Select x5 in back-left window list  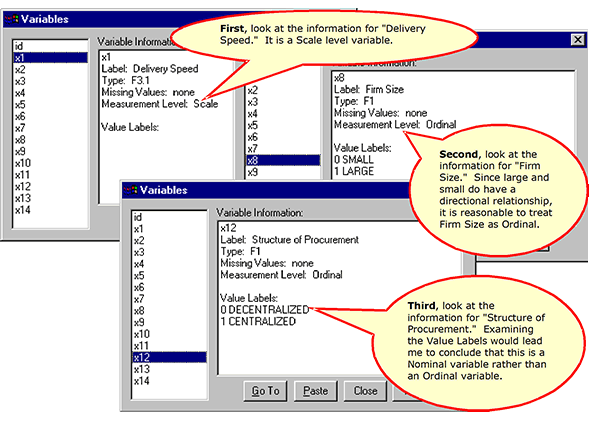pos(50,105)
